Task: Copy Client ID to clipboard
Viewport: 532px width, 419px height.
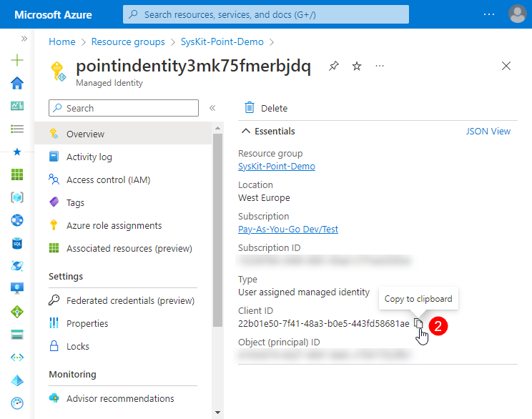Action: (418, 323)
